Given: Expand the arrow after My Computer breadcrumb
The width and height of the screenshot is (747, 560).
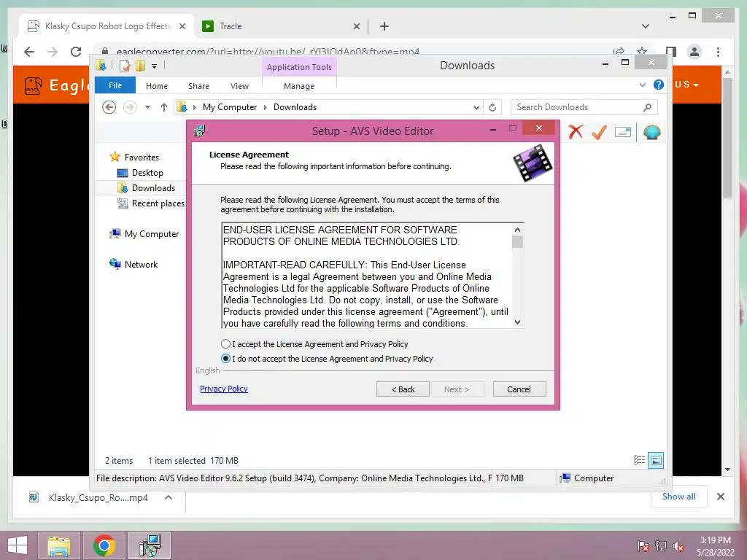Looking at the screenshot, I should [x=266, y=107].
